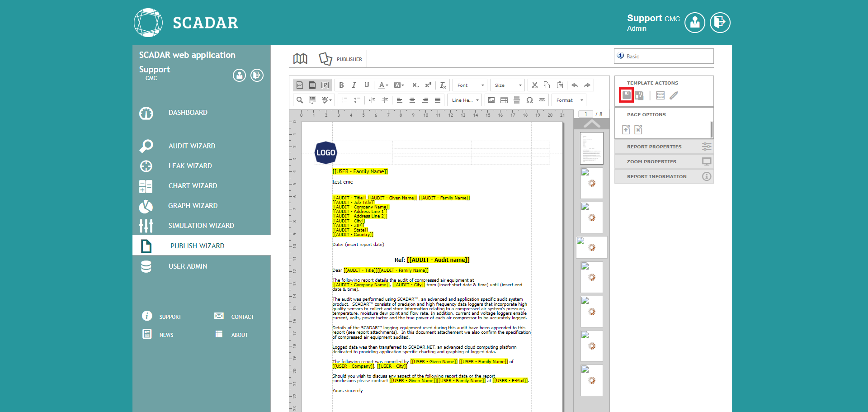Viewport: 868px width, 412px height.
Task: Click the insert link chain icon
Action: (x=542, y=100)
